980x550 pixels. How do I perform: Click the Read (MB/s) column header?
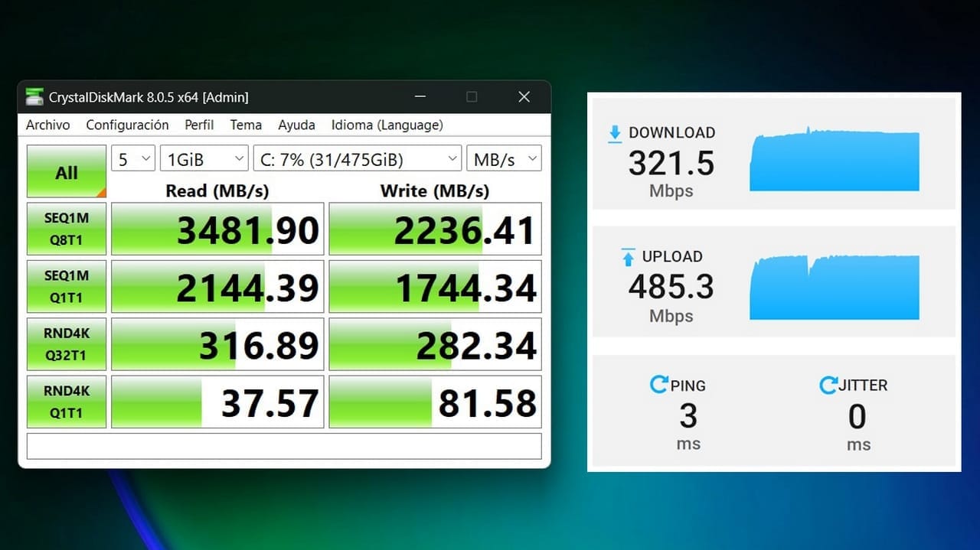pyautogui.click(x=217, y=190)
